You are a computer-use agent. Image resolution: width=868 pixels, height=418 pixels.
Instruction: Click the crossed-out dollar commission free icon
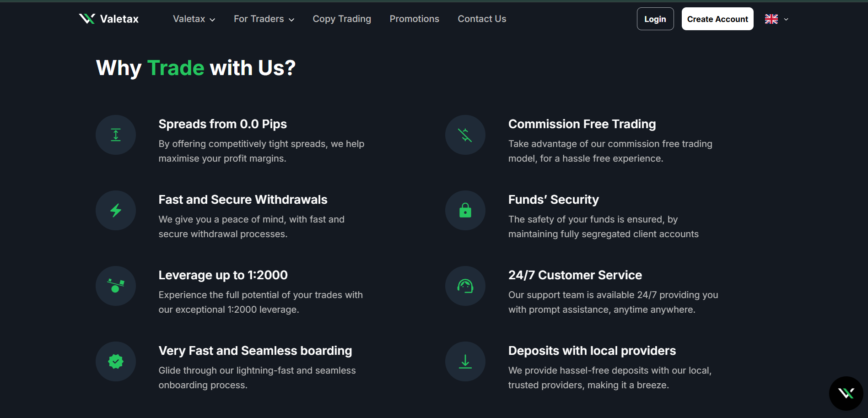(x=465, y=135)
